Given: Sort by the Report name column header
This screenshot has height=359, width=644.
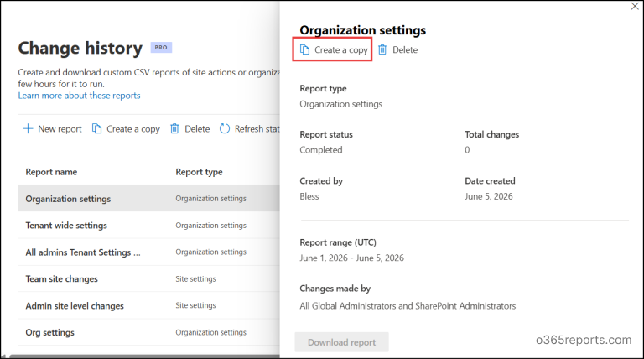Looking at the screenshot, I should pyautogui.click(x=51, y=172).
